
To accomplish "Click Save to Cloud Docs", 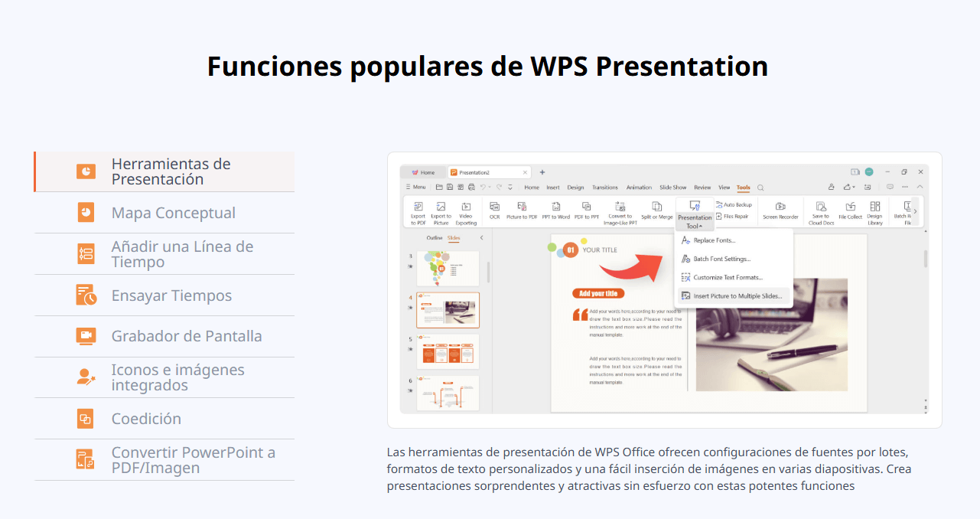I will 821,212.
